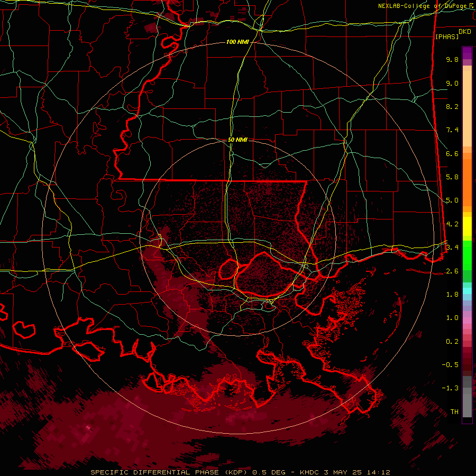
Task: Click the 1.8 value on color scale
Action: pos(452,295)
